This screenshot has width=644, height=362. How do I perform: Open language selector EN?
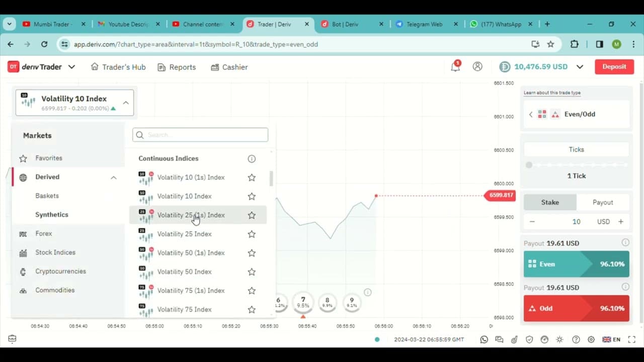(x=611, y=339)
